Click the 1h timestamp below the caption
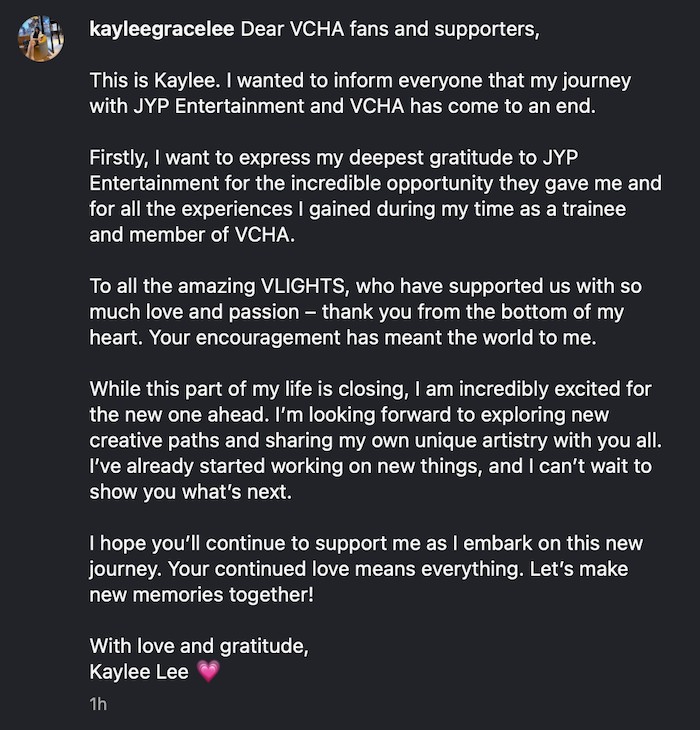This screenshot has height=730, width=700. (x=98, y=703)
